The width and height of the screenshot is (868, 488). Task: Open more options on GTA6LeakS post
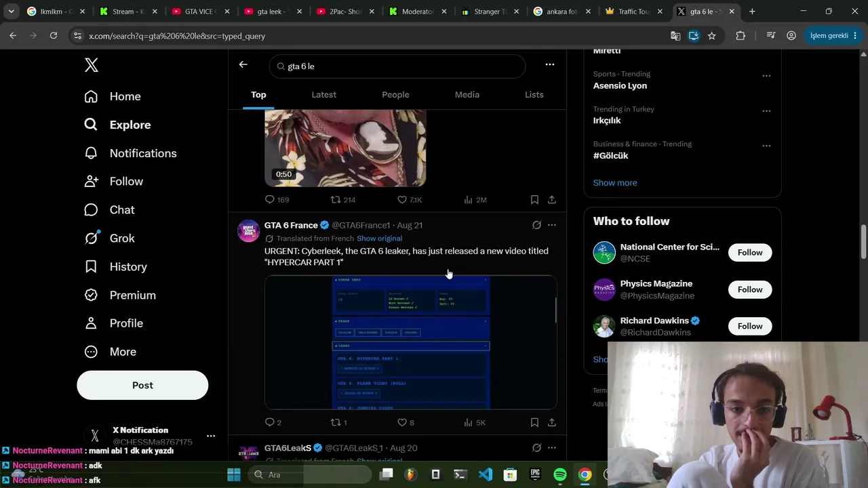pos(552,448)
